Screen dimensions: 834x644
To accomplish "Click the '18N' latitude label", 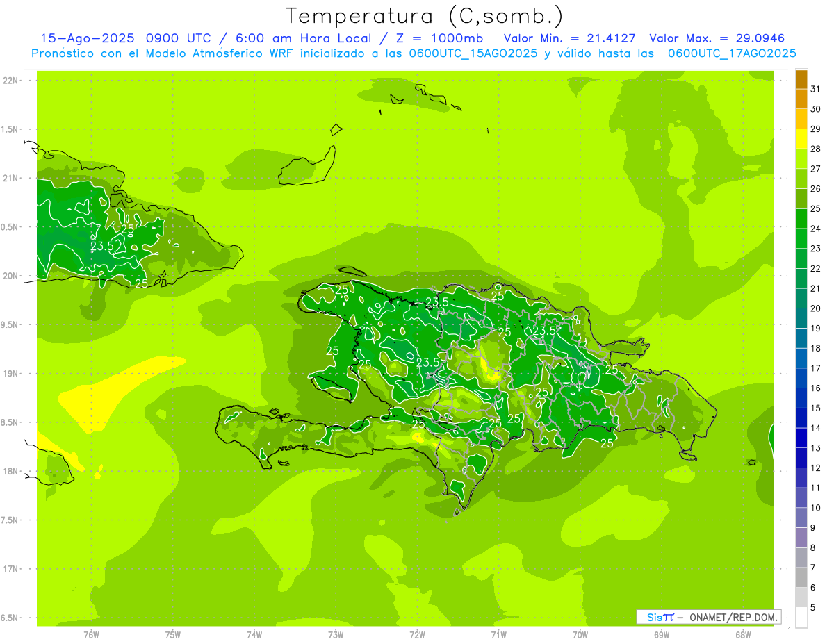I will tap(11, 472).
